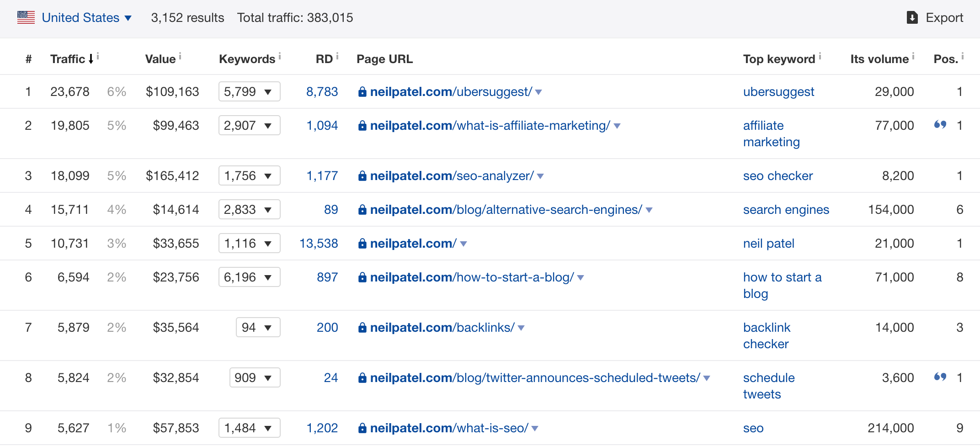Expand menu arrow beside alternative-search-engines URL
The height and width of the screenshot is (446, 980).
coord(649,210)
